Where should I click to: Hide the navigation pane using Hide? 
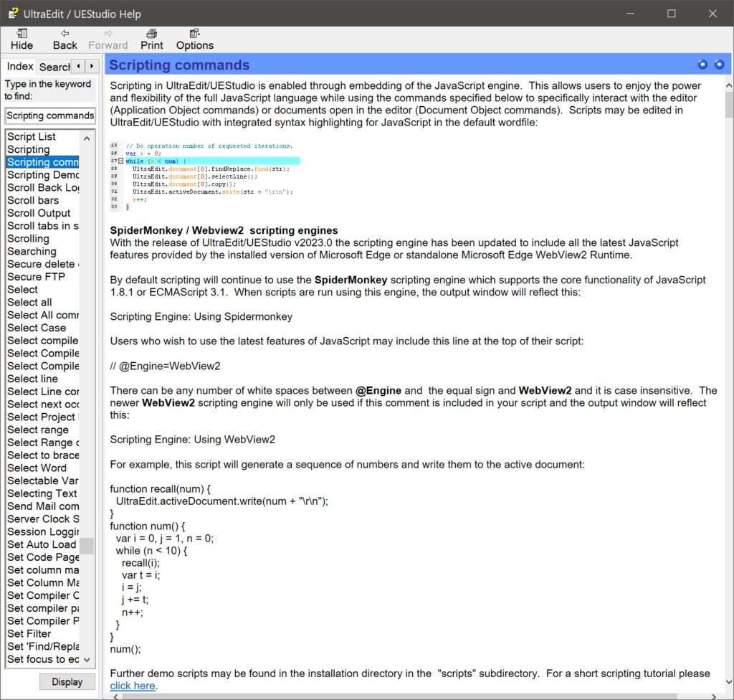22,39
